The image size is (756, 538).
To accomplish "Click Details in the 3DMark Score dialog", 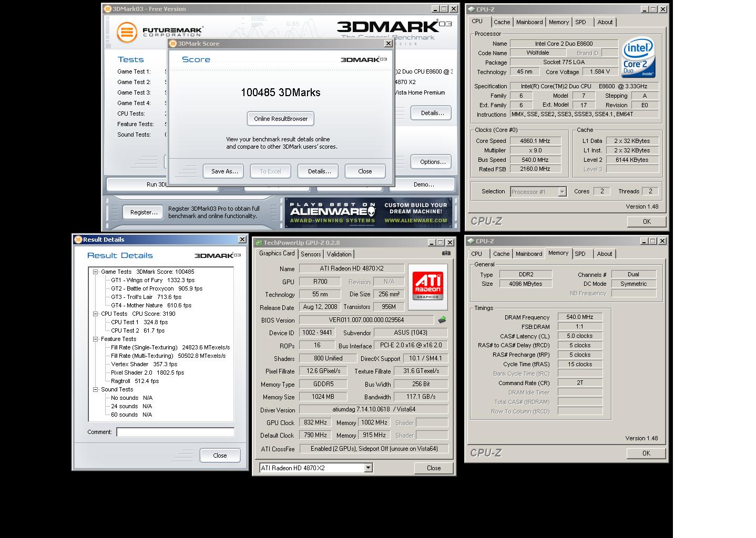I will coord(318,171).
